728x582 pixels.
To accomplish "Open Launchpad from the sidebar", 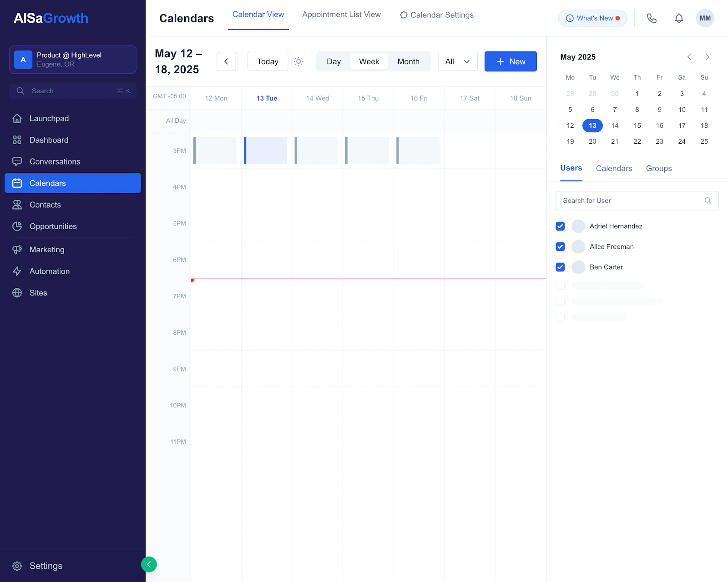I will point(73,118).
